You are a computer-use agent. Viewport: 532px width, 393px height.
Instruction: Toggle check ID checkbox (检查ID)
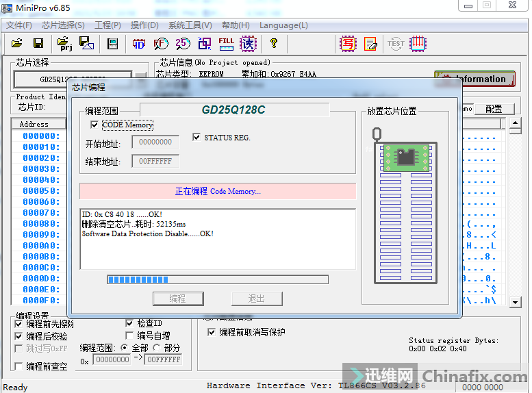click(129, 323)
